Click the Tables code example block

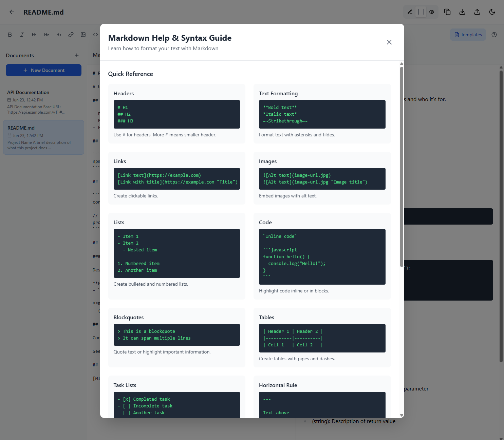(322, 338)
